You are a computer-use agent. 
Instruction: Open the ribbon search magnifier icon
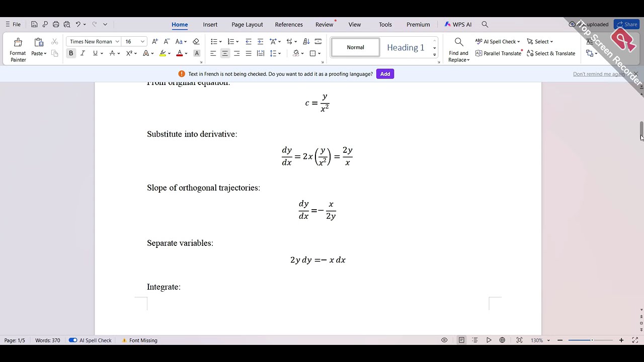pos(485,24)
